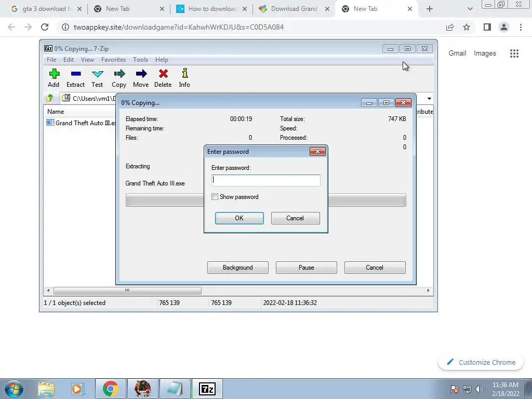Click the Background button in the copying dialog

(x=238, y=268)
